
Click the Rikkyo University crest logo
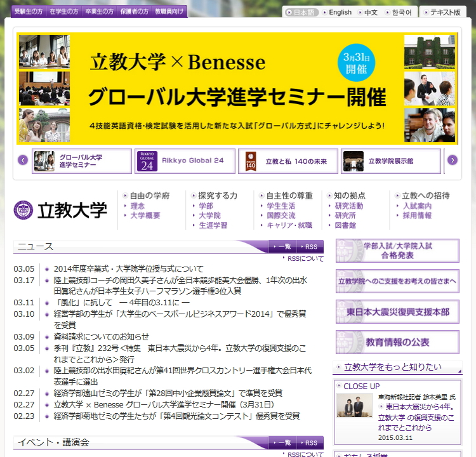[23, 209]
